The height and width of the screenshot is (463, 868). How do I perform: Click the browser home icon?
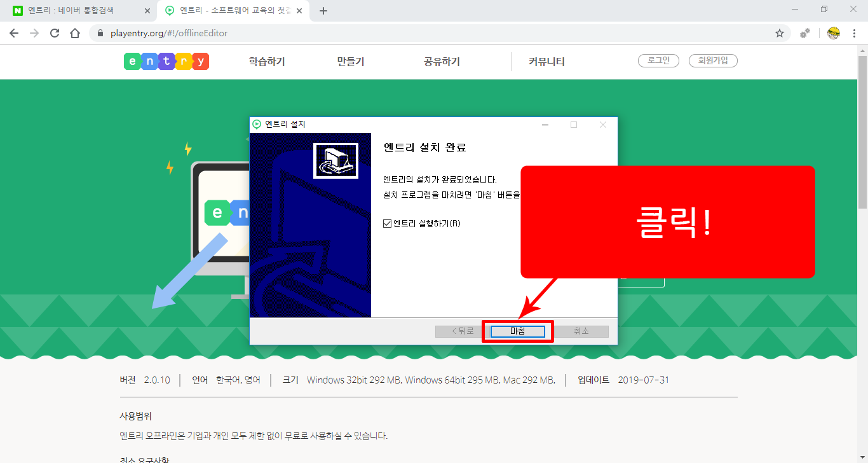point(75,33)
